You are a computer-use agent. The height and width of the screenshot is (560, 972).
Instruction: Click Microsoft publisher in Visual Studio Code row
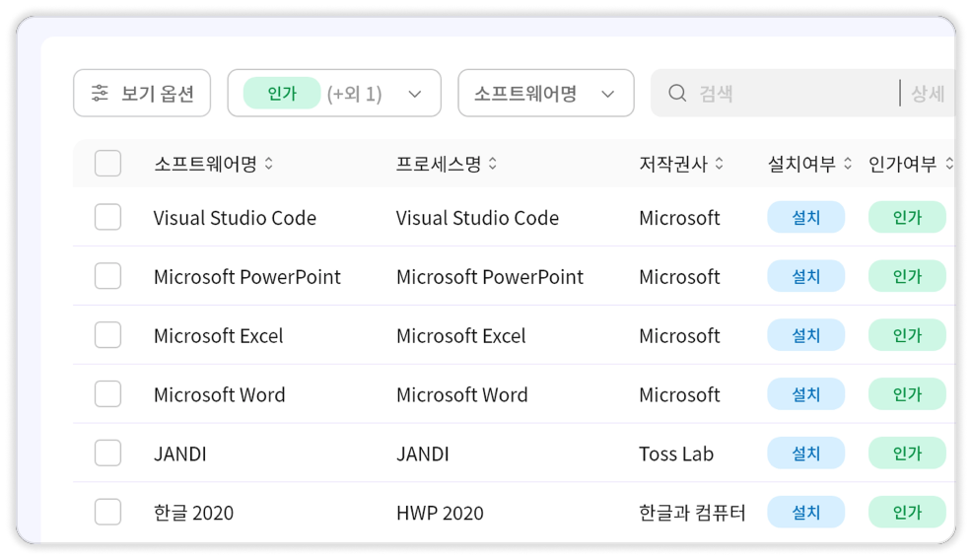pos(679,218)
